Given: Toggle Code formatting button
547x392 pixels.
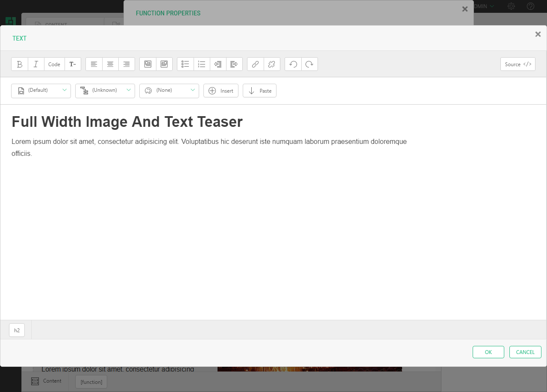Looking at the screenshot, I should point(54,64).
